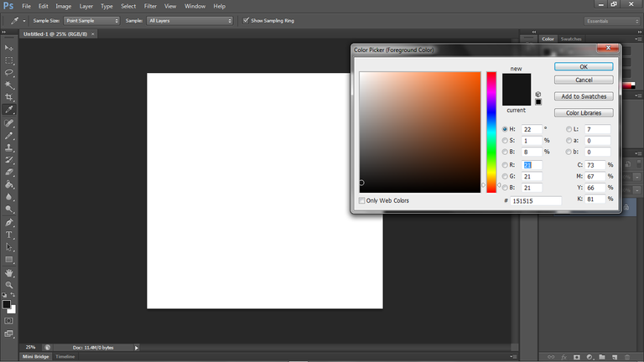Click the new color preview swatch
The height and width of the screenshot is (362, 644).
(517, 81)
